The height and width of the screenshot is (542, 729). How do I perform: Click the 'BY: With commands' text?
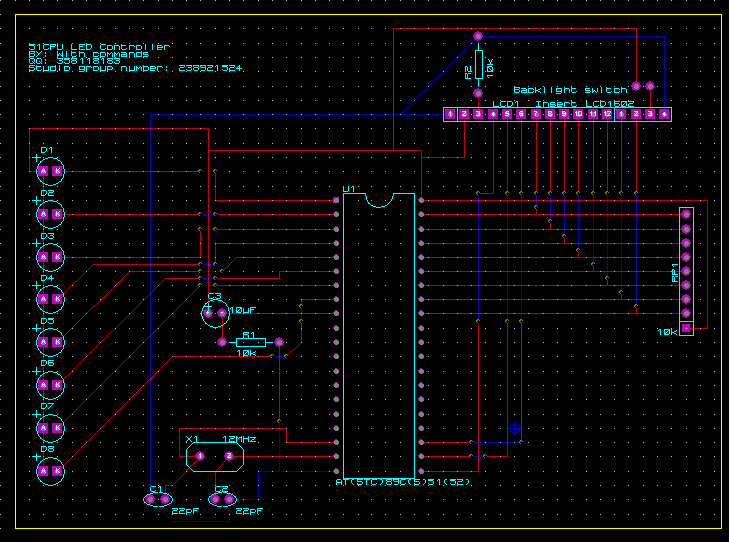pos(89,54)
